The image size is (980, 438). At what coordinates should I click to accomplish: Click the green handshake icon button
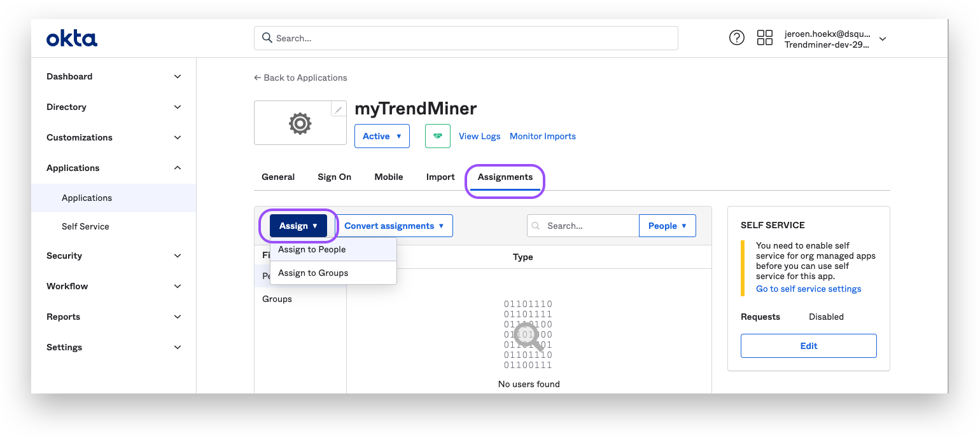coord(437,136)
